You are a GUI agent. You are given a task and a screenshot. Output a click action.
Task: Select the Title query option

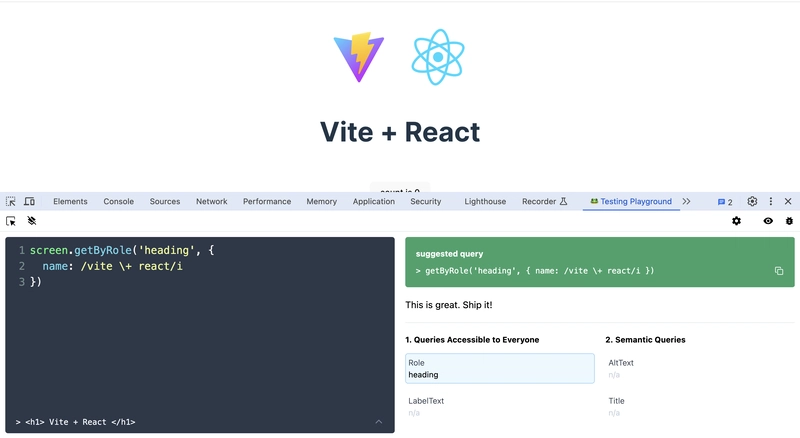[700, 406]
